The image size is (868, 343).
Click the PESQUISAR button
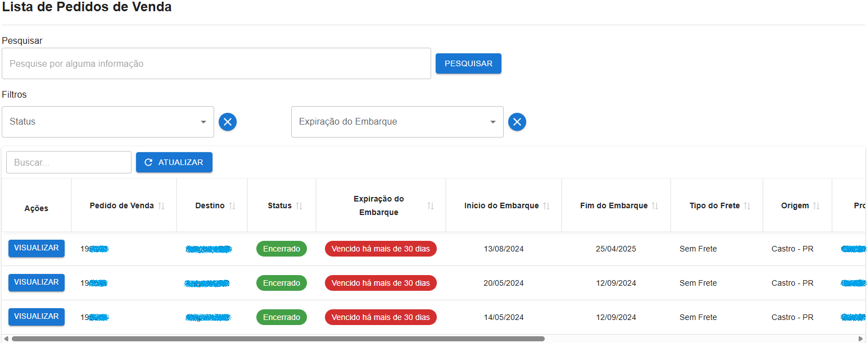click(x=468, y=63)
